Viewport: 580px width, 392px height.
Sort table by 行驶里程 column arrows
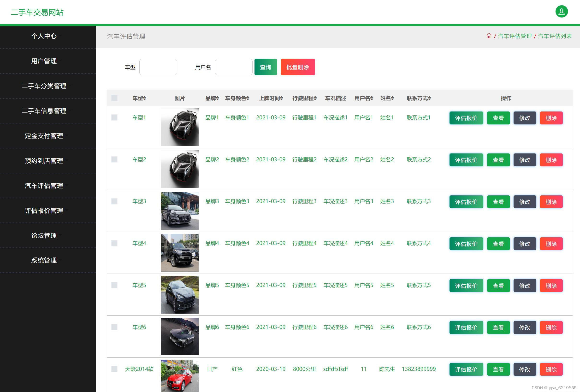[x=315, y=98]
